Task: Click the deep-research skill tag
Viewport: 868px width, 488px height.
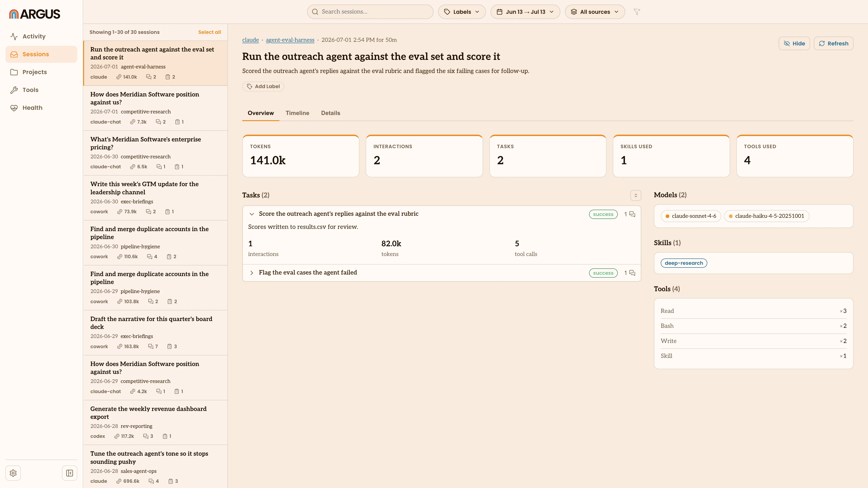Action: click(684, 263)
